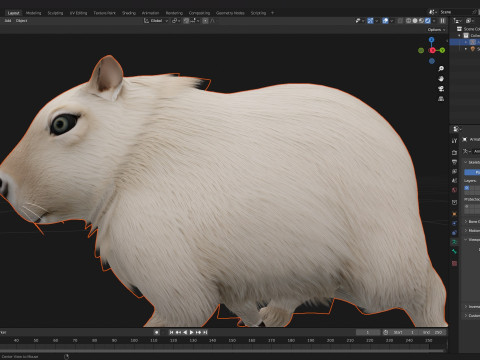Click the End frame field

click(433, 332)
